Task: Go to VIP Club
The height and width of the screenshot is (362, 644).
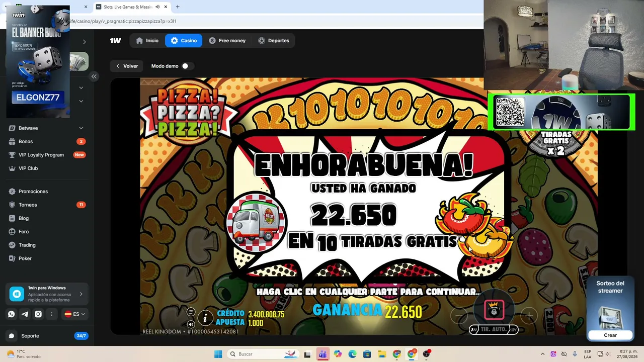Action: coord(46,168)
